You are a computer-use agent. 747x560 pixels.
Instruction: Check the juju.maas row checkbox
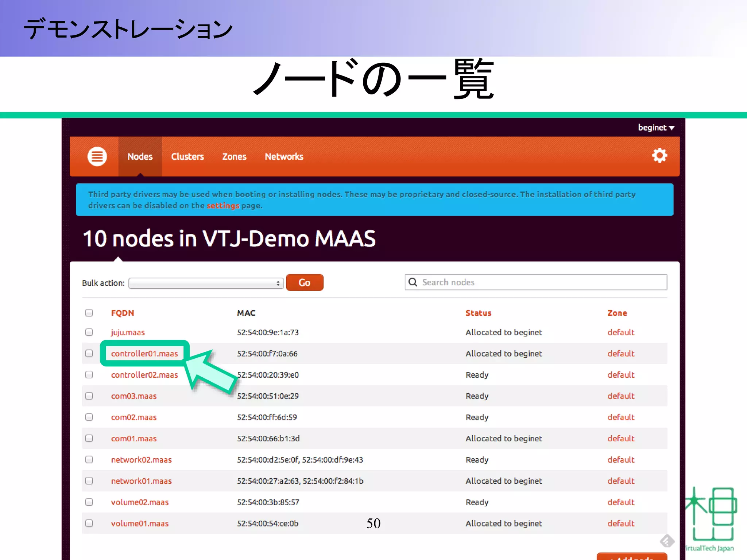[89, 332]
